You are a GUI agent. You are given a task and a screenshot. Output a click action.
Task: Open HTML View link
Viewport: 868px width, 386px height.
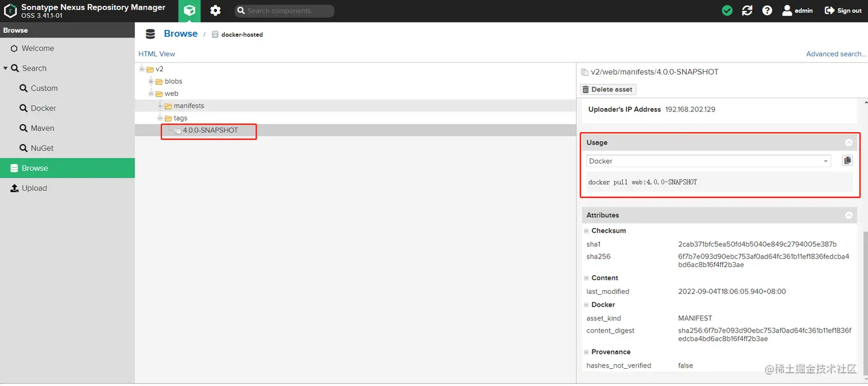click(157, 54)
